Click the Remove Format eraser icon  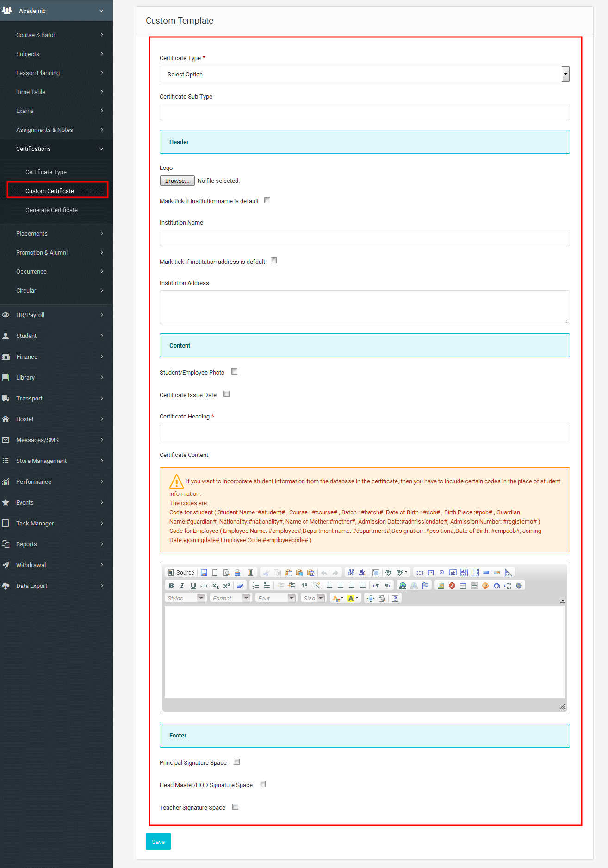point(240,586)
